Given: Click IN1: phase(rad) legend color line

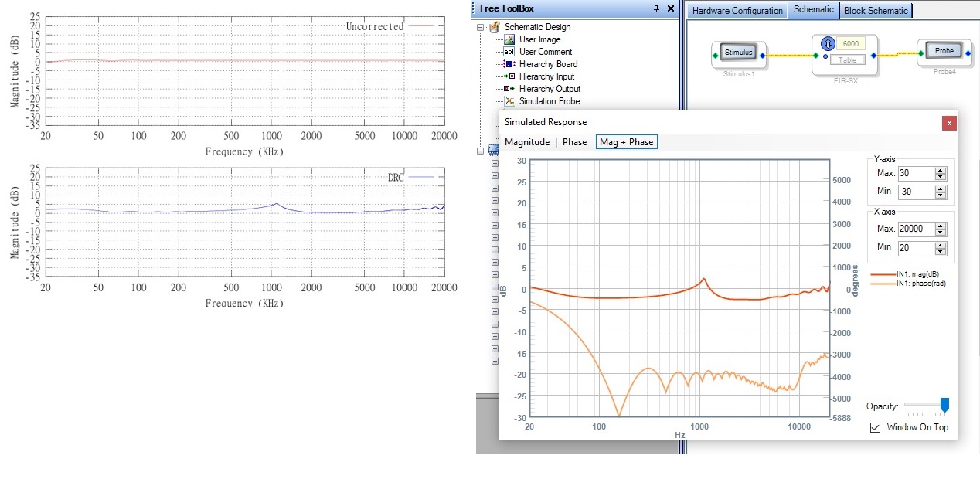Looking at the screenshot, I should point(883,284).
